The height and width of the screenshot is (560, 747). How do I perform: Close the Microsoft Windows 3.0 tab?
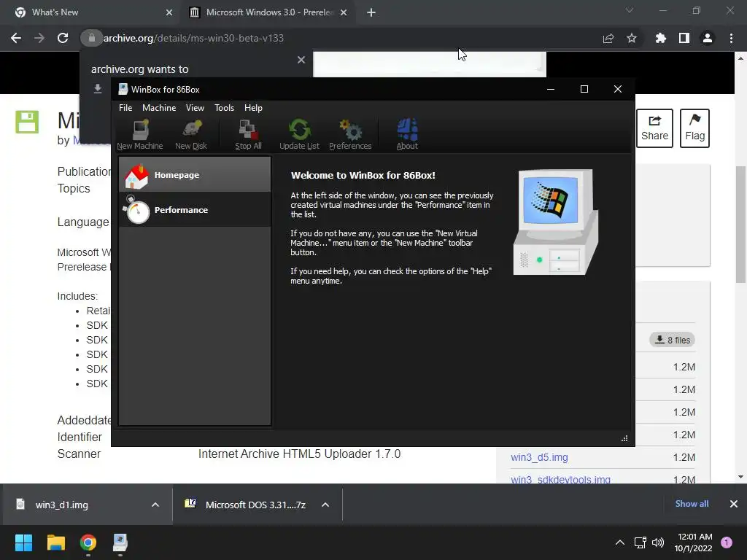(x=344, y=12)
